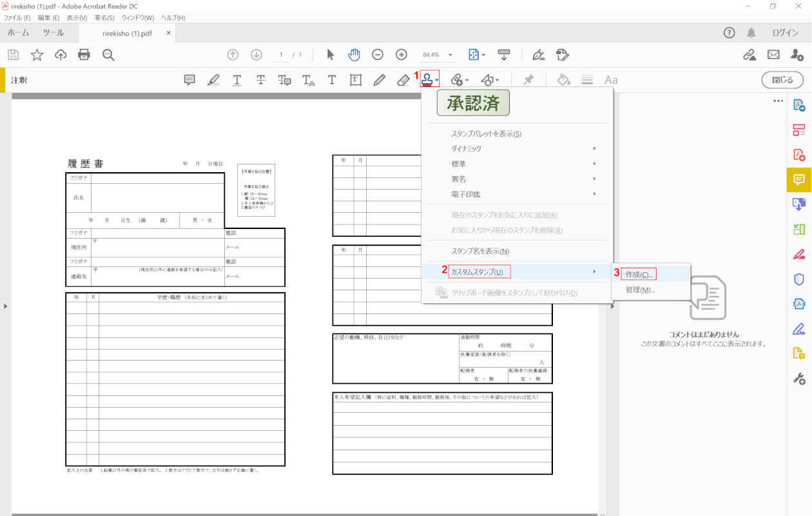Open the find text magnifier icon

click(108, 55)
